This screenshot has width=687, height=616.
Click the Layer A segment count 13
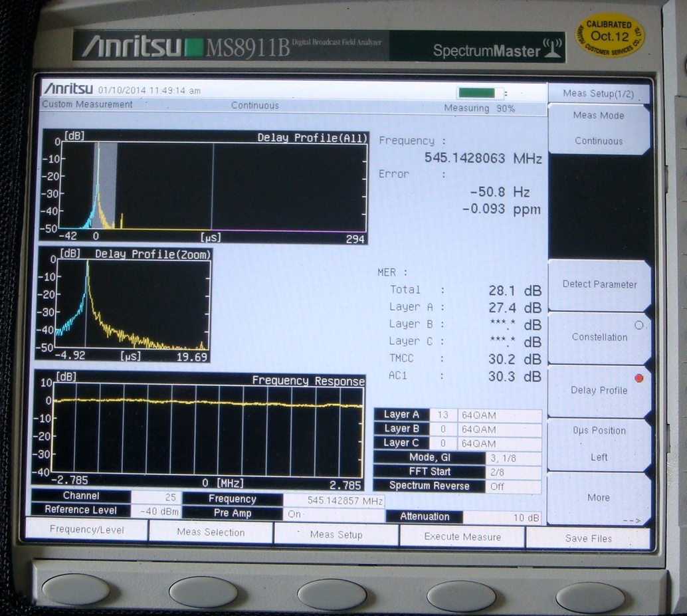443,415
